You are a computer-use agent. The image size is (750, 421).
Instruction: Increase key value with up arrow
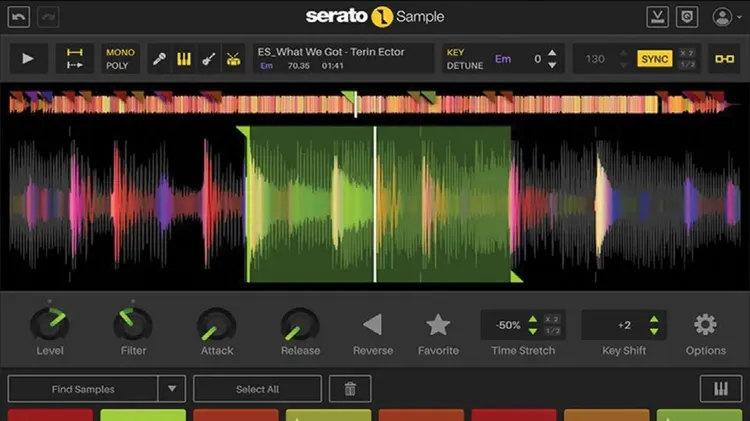pos(552,52)
